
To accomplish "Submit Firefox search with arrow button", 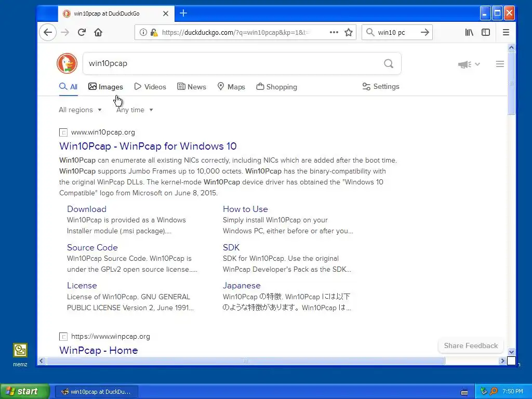I will (x=425, y=32).
